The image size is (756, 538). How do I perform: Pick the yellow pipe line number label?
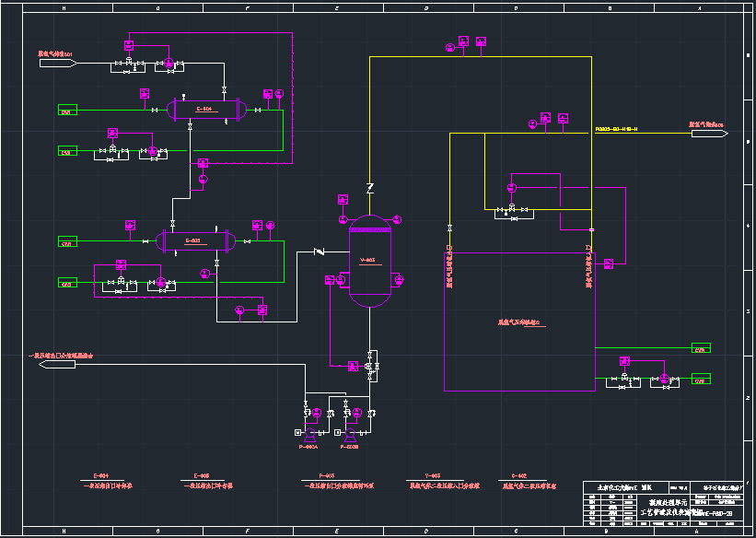tap(617, 129)
